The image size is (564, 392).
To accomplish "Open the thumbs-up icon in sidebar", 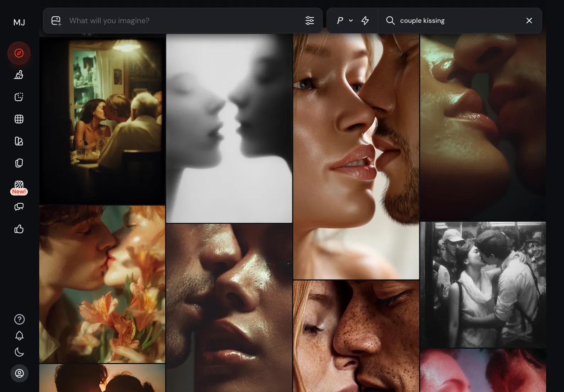I will pyautogui.click(x=19, y=229).
